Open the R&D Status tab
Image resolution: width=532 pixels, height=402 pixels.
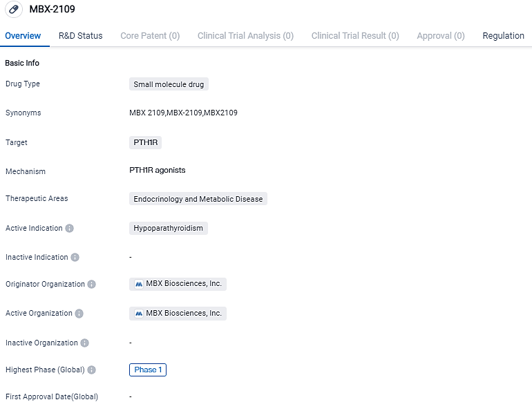pos(80,36)
